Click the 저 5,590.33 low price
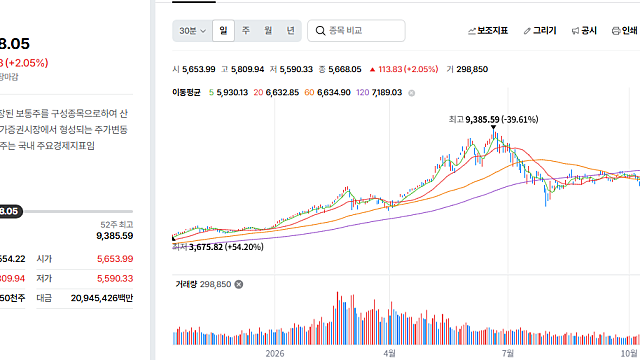 tap(291, 69)
